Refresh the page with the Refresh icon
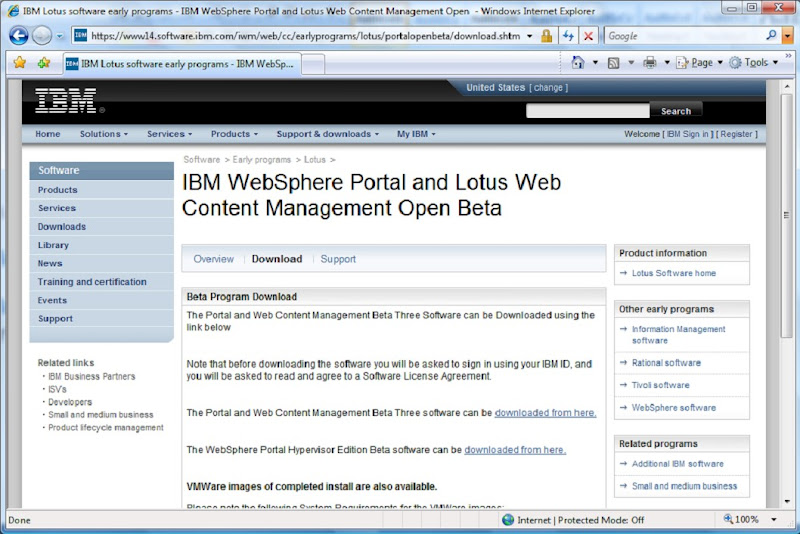The image size is (800, 534). [x=568, y=36]
